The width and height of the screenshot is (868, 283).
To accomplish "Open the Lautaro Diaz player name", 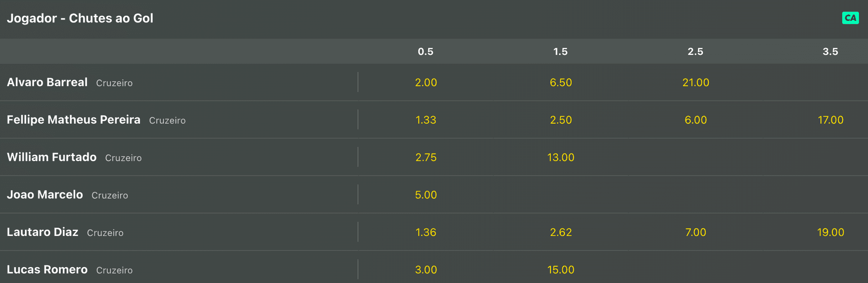I will pyautogui.click(x=43, y=232).
